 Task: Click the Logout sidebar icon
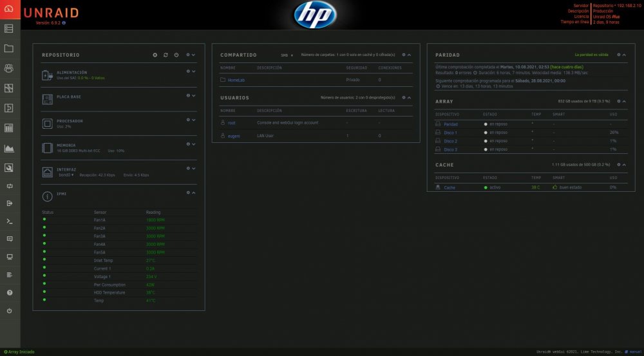10,203
